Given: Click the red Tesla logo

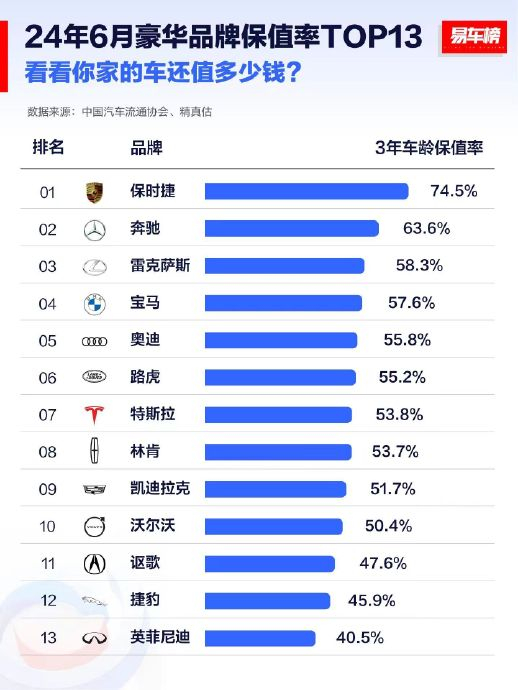Looking at the screenshot, I should 94,415.
